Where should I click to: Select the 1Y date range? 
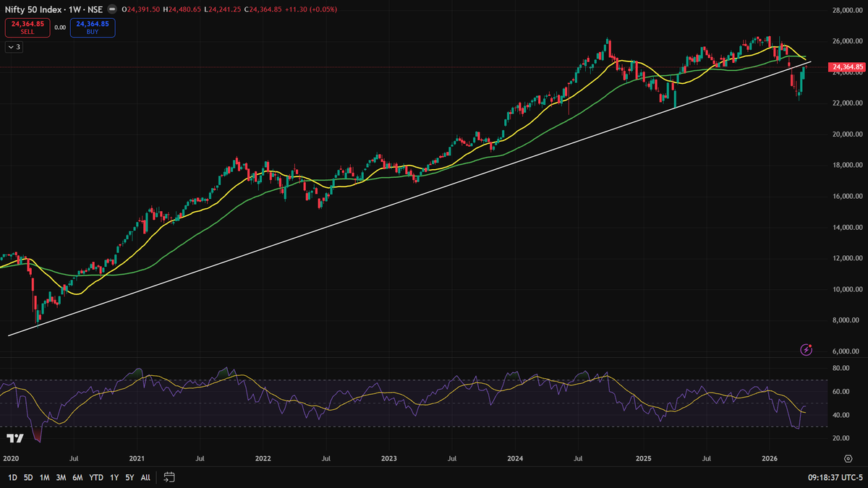tap(114, 477)
